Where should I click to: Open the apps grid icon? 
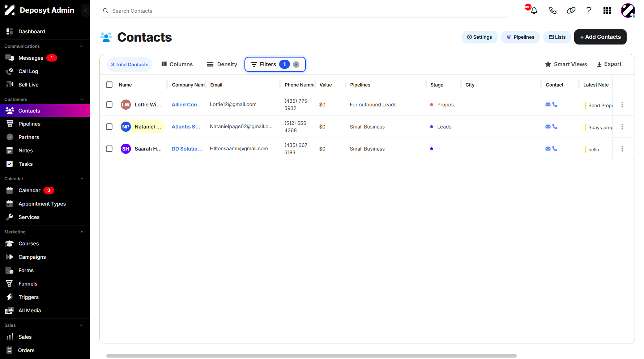[607, 10]
